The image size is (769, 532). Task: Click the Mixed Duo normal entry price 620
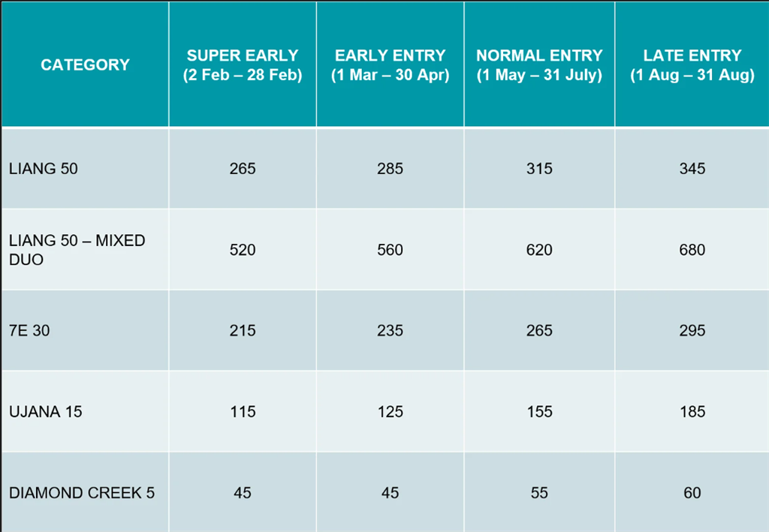539,250
